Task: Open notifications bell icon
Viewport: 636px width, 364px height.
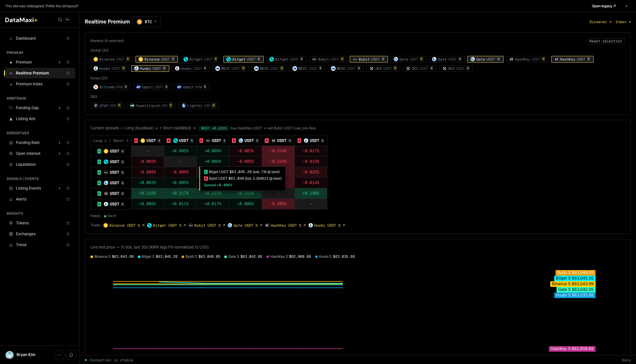Action: [71, 355]
